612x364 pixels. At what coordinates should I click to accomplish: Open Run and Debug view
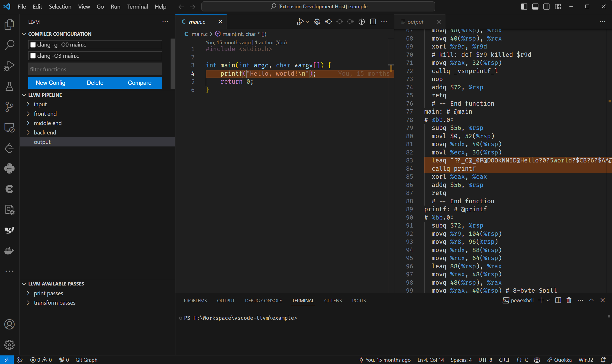click(x=9, y=66)
